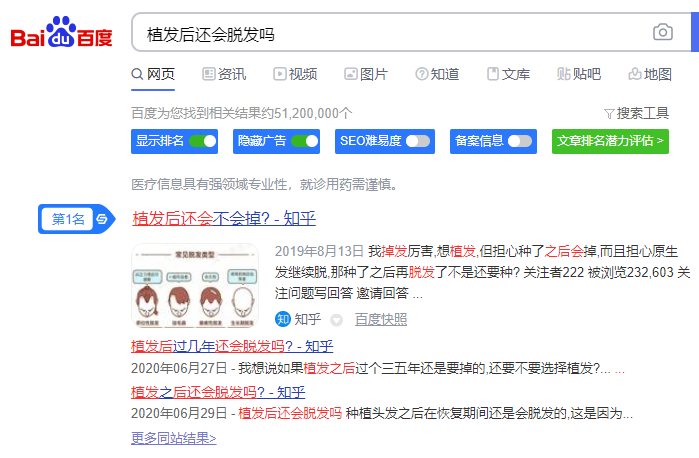The width and height of the screenshot is (699, 458).
Task: Switch to the 视频 tab
Action: click(295, 74)
